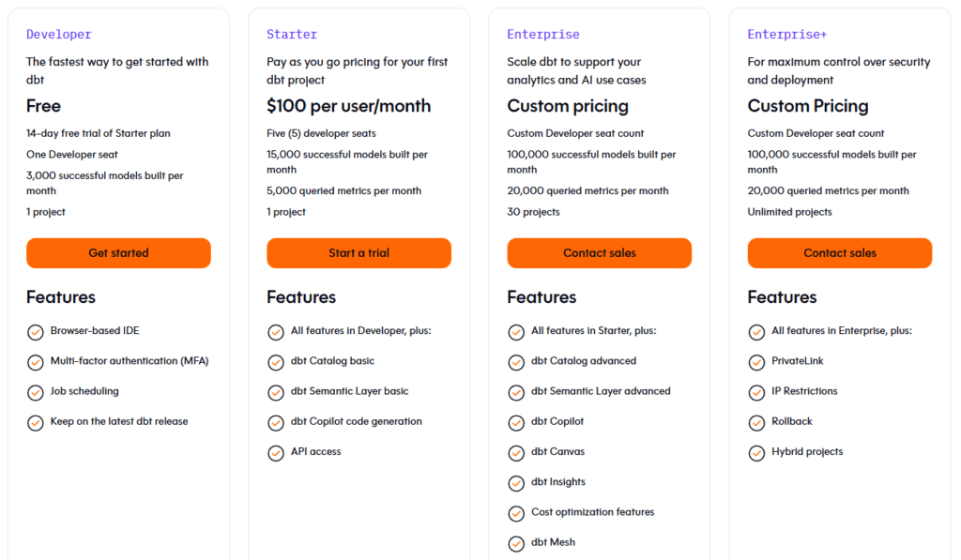Click the Get started button
Viewport: 961px width, 560px height.
tap(118, 252)
